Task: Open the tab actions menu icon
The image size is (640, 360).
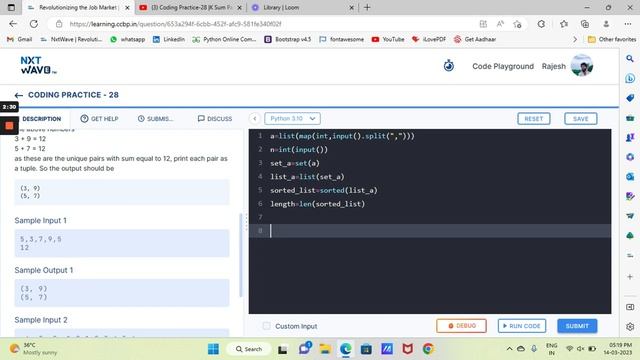Action: (x=11, y=7)
